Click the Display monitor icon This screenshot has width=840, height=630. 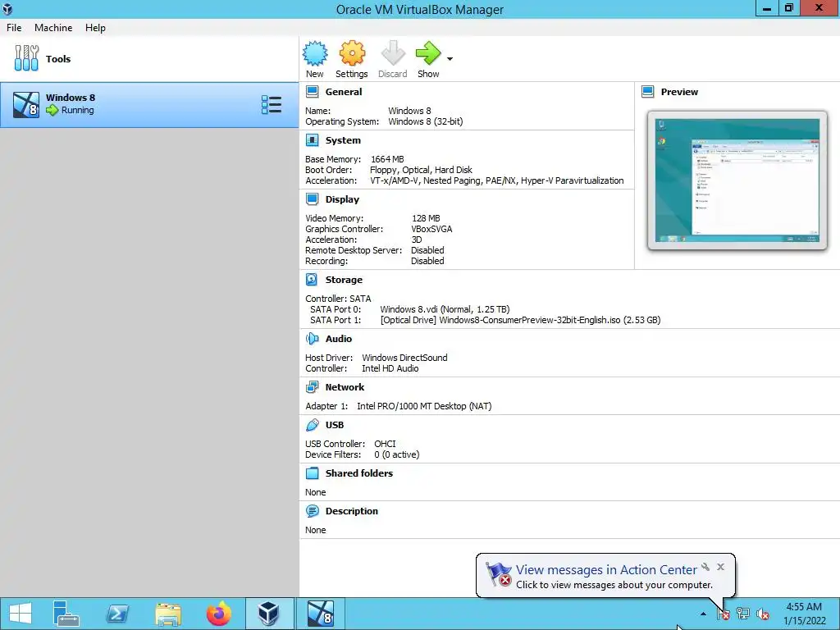pos(313,199)
